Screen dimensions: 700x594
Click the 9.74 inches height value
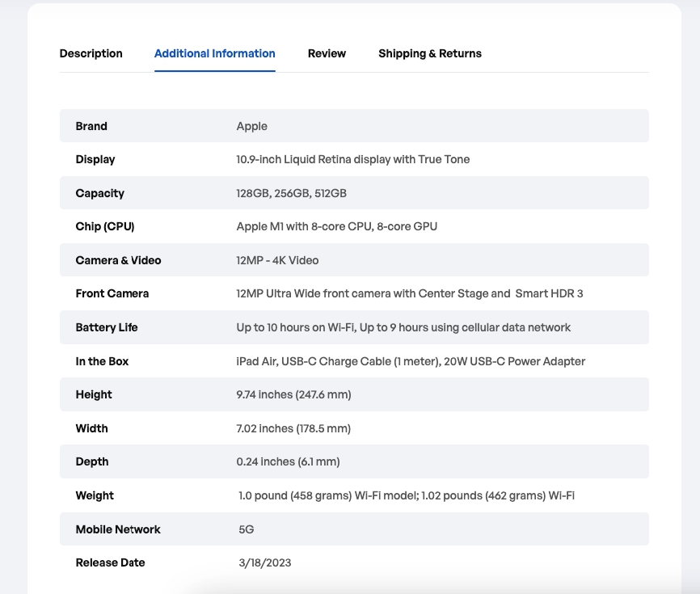coord(293,394)
